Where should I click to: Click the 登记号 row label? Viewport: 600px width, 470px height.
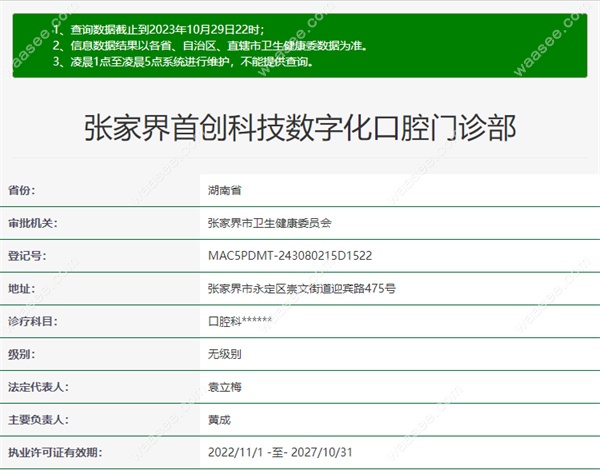coord(28,256)
